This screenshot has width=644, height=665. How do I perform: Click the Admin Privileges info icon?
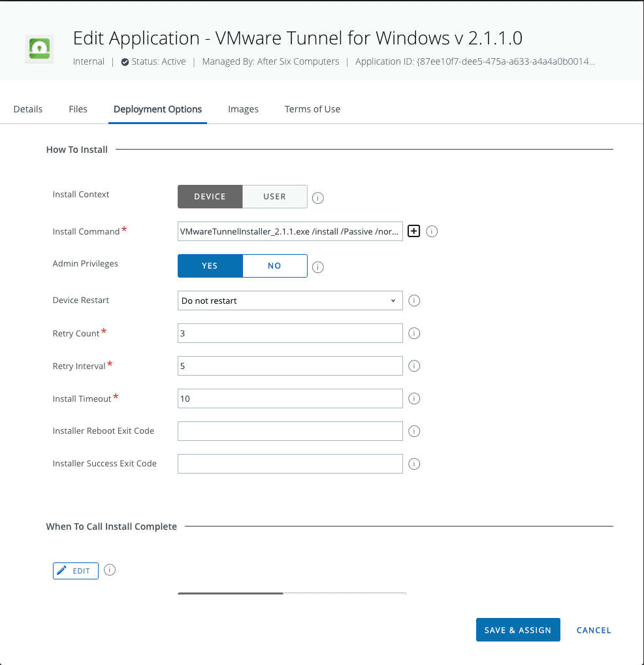pyautogui.click(x=317, y=267)
